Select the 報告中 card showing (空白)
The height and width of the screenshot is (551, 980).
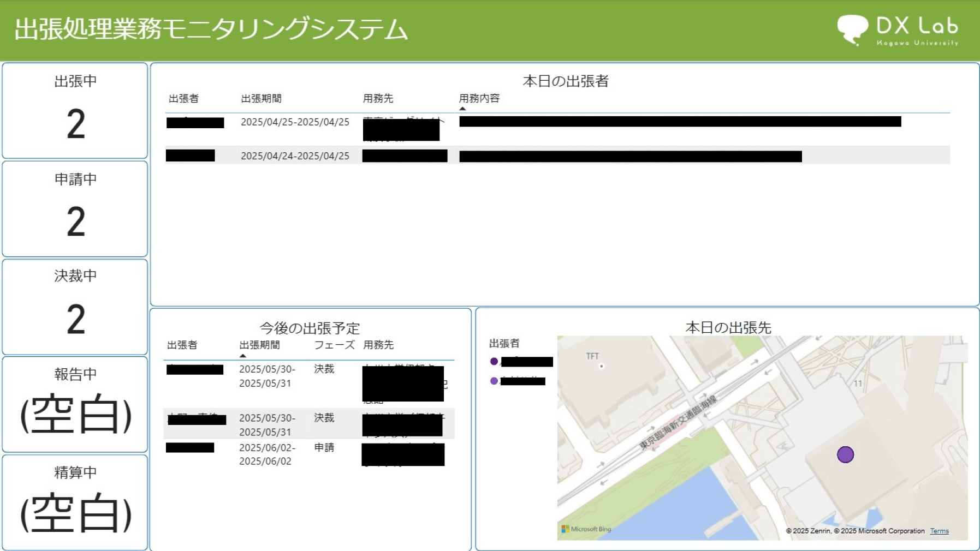pos(75,404)
